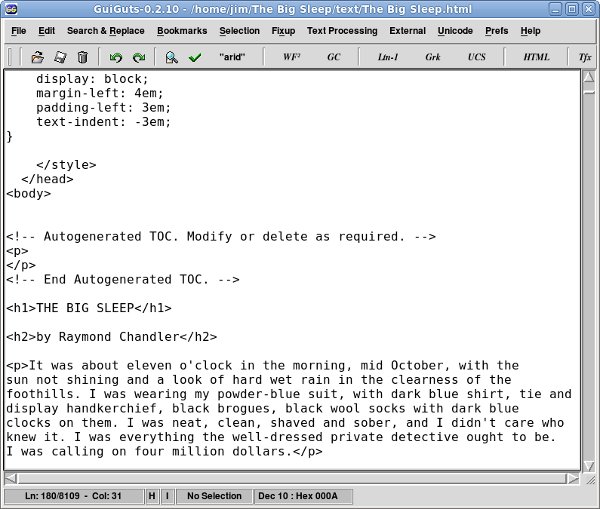Click the green Undo arrow icon
Image resolution: width=600 pixels, height=509 pixels.
(116, 57)
